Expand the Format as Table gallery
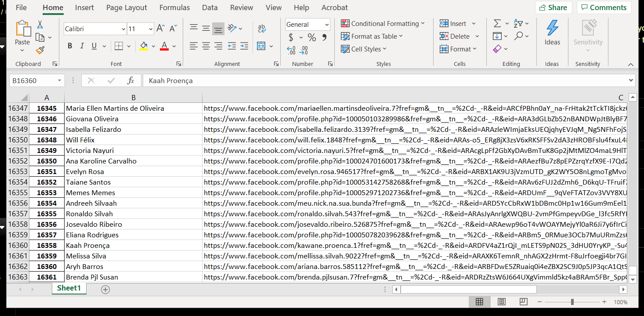The width and height of the screenshot is (644, 316). [372, 36]
